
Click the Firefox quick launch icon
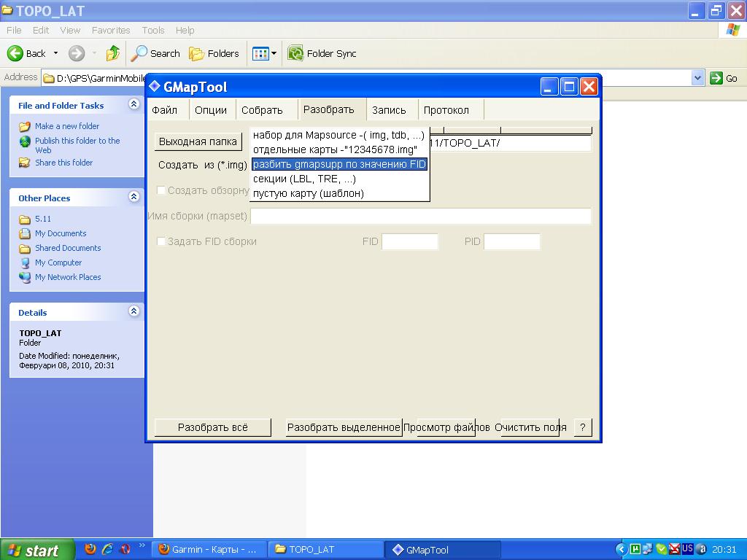tap(90, 549)
